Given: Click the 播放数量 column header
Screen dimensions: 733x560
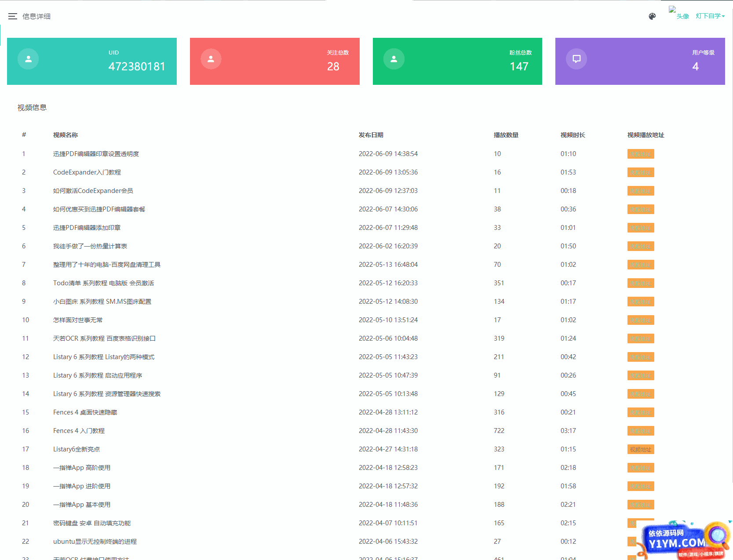Looking at the screenshot, I should pos(506,135).
